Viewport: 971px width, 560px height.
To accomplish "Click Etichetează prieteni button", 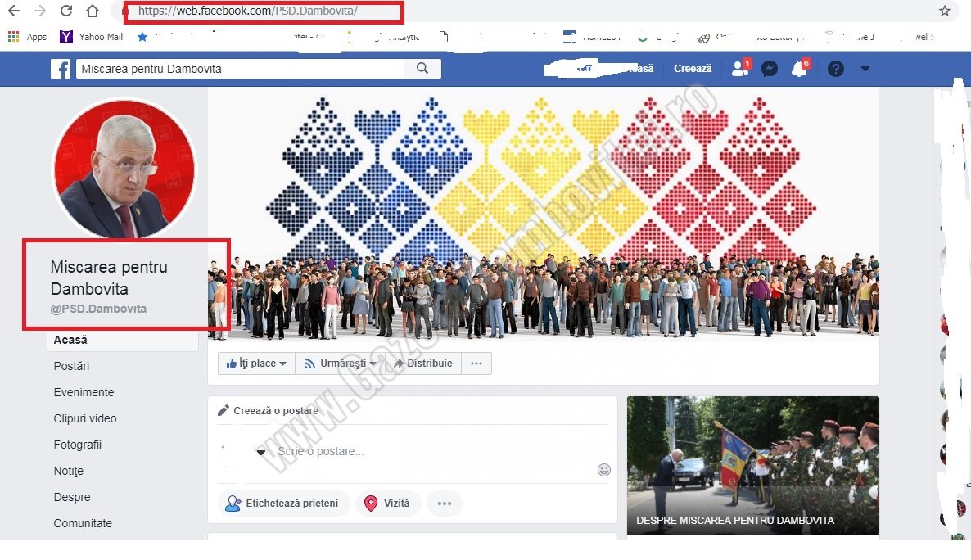I will click(283, 503).
